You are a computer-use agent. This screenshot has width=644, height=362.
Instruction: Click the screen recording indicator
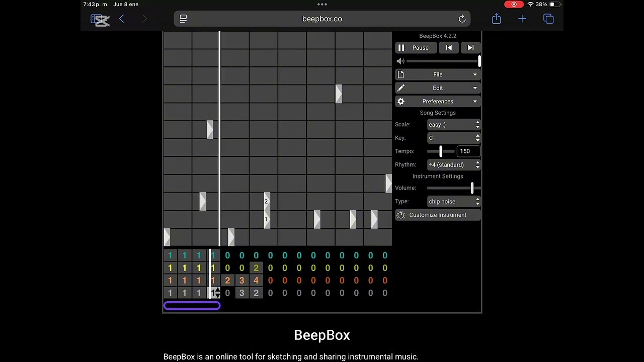514,5
